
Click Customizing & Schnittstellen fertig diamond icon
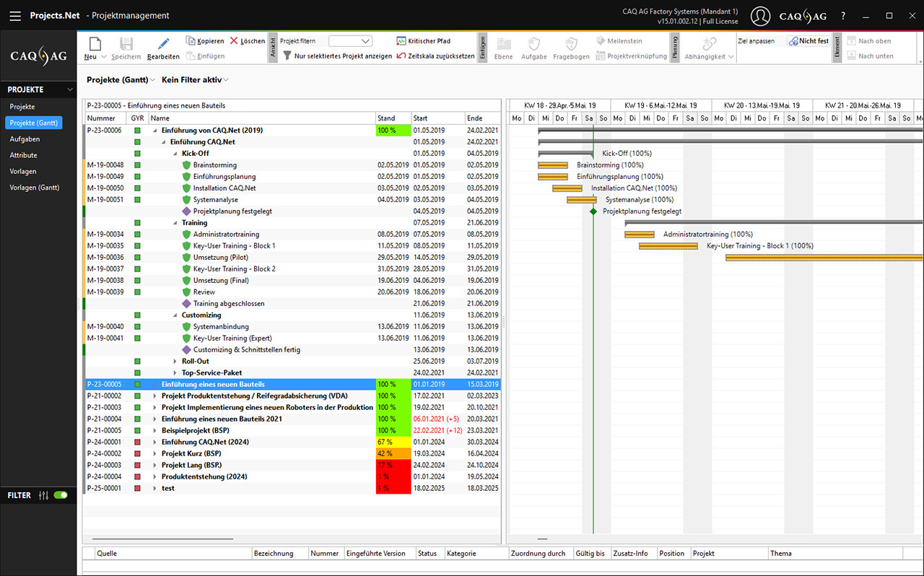tap(186, 350)
